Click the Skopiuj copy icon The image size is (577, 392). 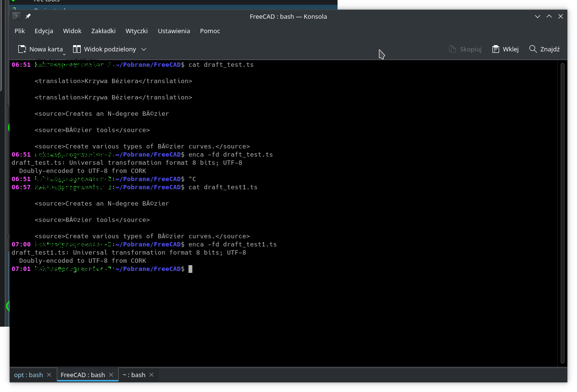(x=452, y=49)
